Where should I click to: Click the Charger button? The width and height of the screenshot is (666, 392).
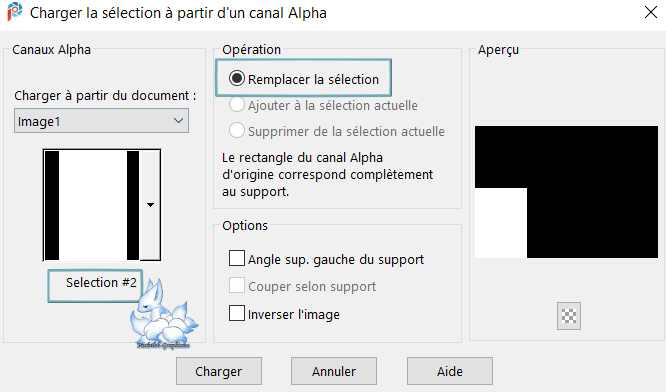(219, 371)
